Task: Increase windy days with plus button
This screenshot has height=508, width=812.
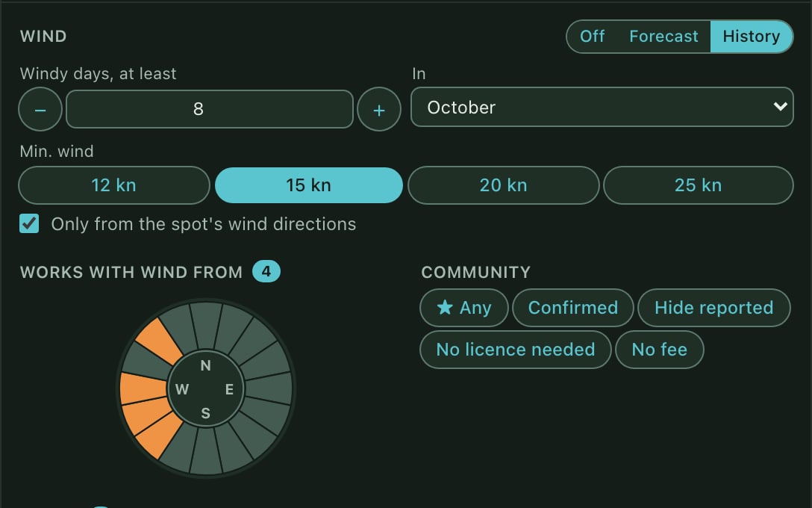Action: (x=379, y=109)
